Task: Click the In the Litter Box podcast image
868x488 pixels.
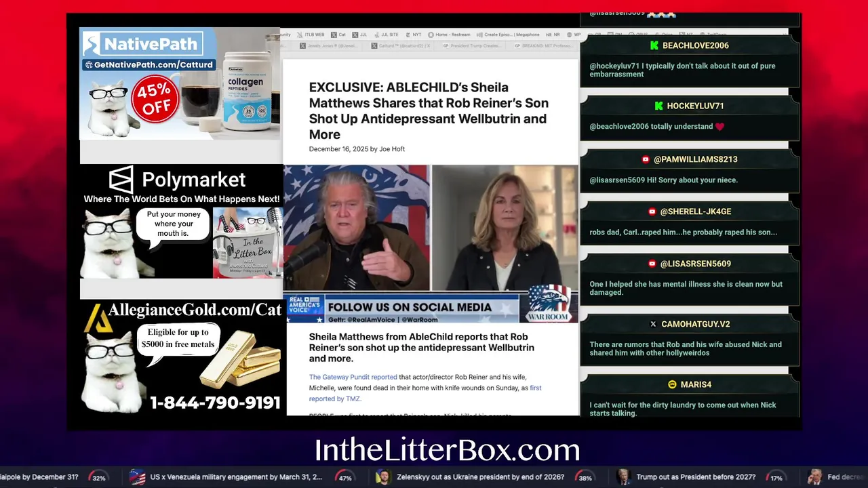Action: click(x=248, y=243)
